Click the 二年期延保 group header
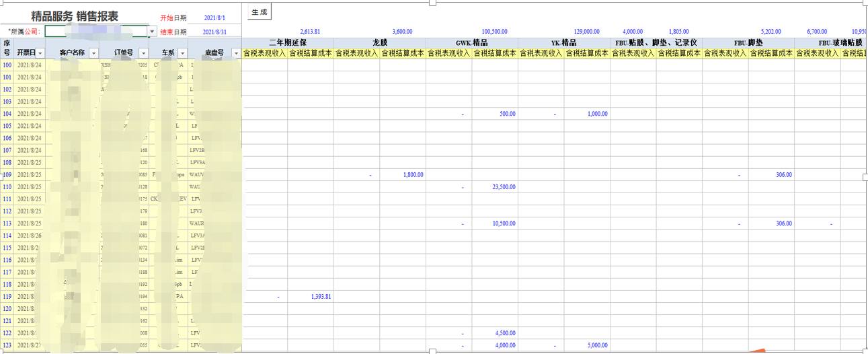The width and height of the screenshot is (868, 354). 288,43
